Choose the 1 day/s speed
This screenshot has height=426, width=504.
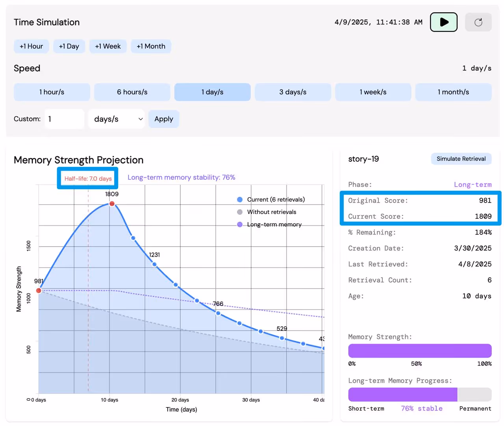[212, 92]
